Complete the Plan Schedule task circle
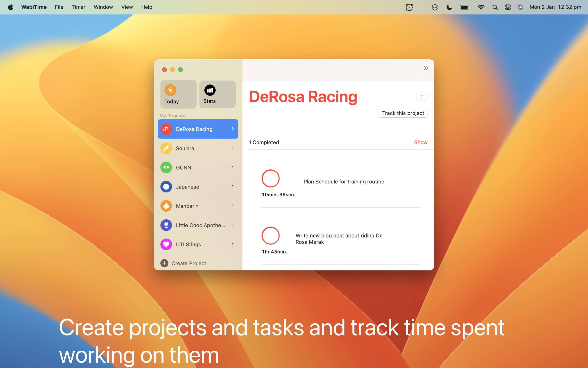The height and width of the screenshot is (368, 588). (x=271, y=178)
